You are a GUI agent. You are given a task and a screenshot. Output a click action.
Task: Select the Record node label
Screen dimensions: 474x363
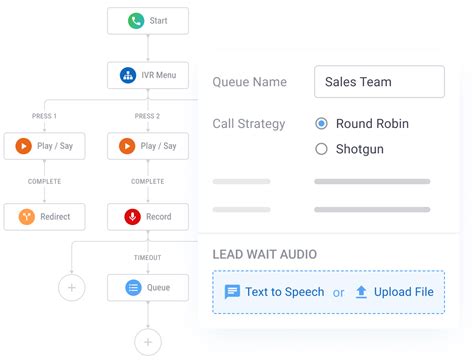tap(159, 217)
